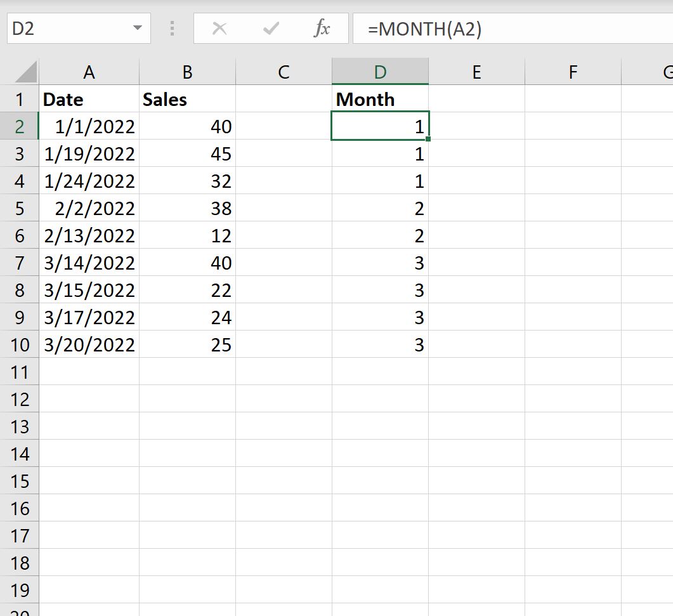The width and height of the screenshot is (673, 616).
Task: Click the Name Box showing D2
Action: click(79, 29)
